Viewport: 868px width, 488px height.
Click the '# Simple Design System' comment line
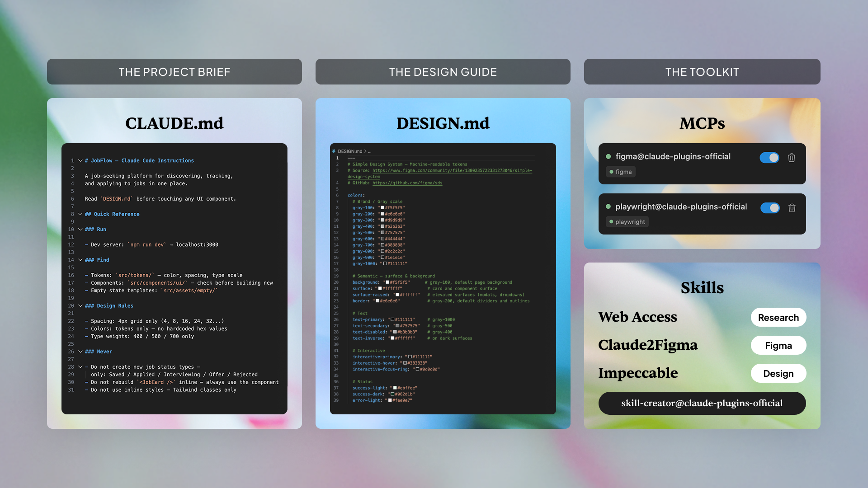point(407,164)
